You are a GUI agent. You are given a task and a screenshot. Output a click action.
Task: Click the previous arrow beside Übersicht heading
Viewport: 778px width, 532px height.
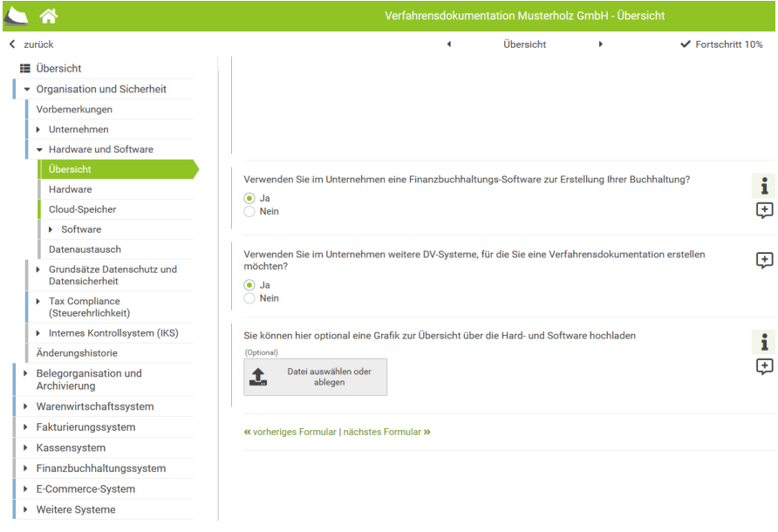449,44
